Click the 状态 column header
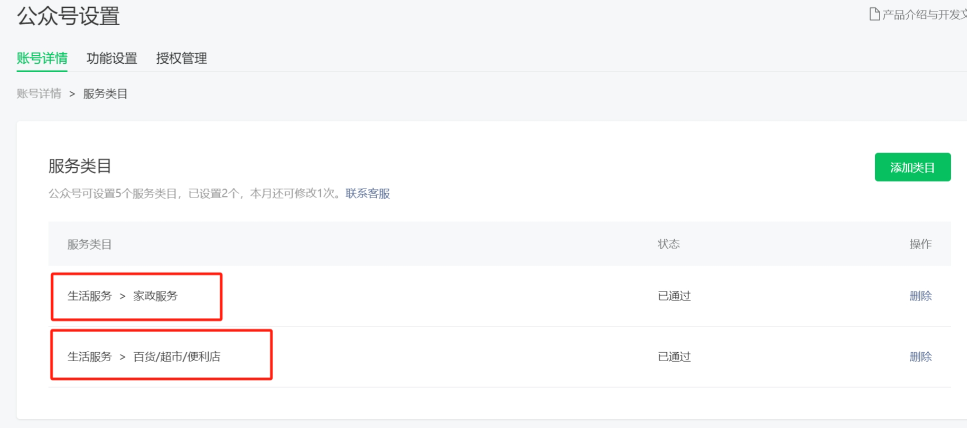 pyautogui.click(x=669, y=244)
